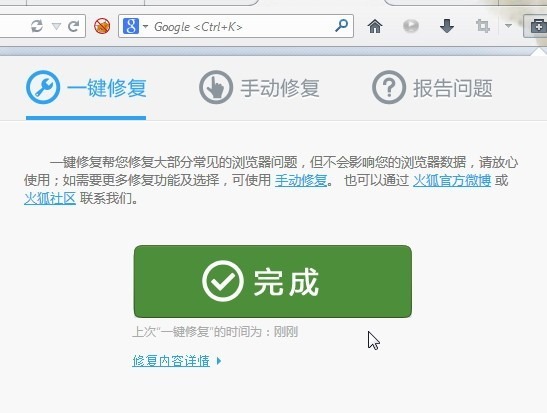This screenshot has width=547, height=413.
Task: Focus the Google search input field
Action: 242,26
